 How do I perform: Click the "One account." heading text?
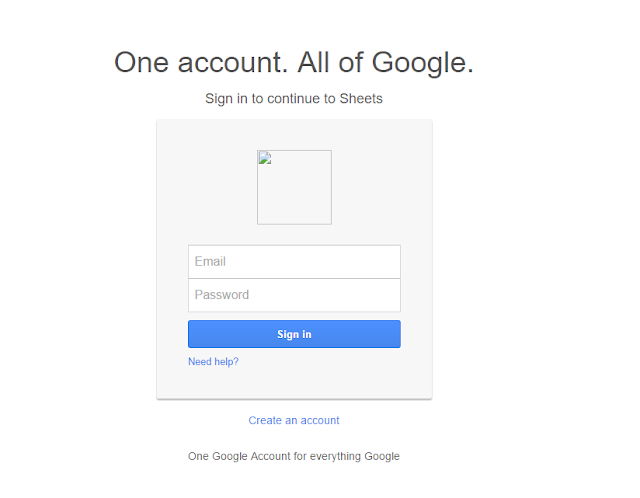coord(200,62)
